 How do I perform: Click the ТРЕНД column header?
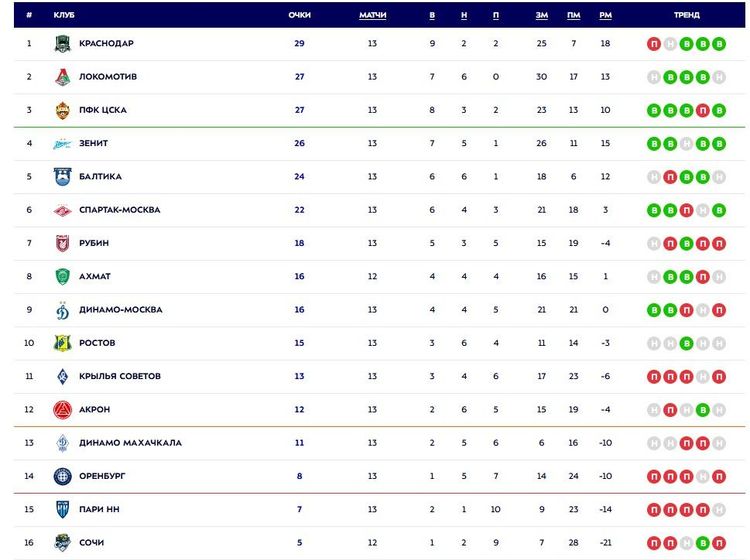(x=686, y=15)
